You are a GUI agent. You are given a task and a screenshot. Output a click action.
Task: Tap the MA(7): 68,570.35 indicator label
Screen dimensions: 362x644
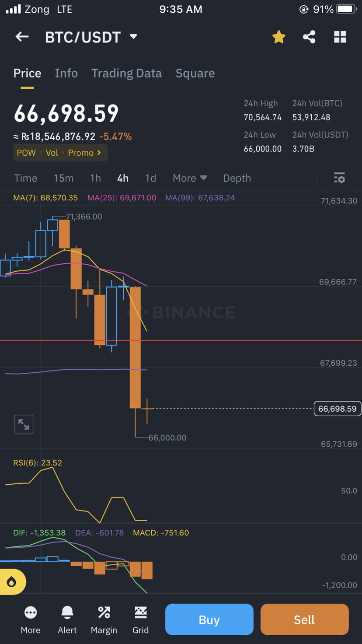pyautogui.click(x=45, y=198)
